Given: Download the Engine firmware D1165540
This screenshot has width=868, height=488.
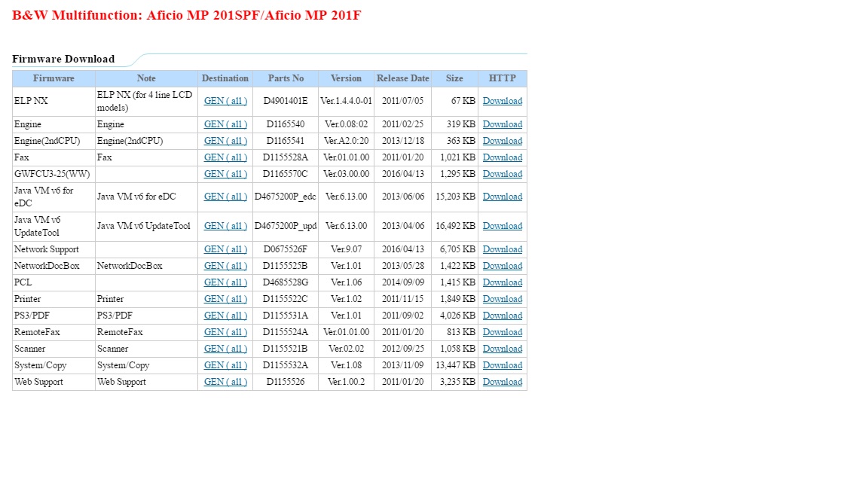Looking at the screenshot, I should (x=502, y=124).
